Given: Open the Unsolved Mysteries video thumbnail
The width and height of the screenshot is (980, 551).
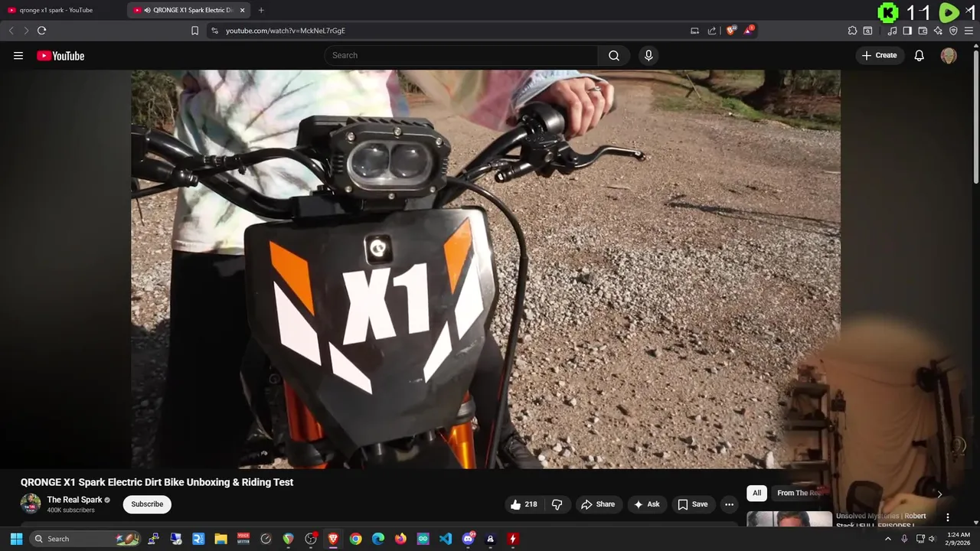Looking at the screenshot, I should (789, 520).
